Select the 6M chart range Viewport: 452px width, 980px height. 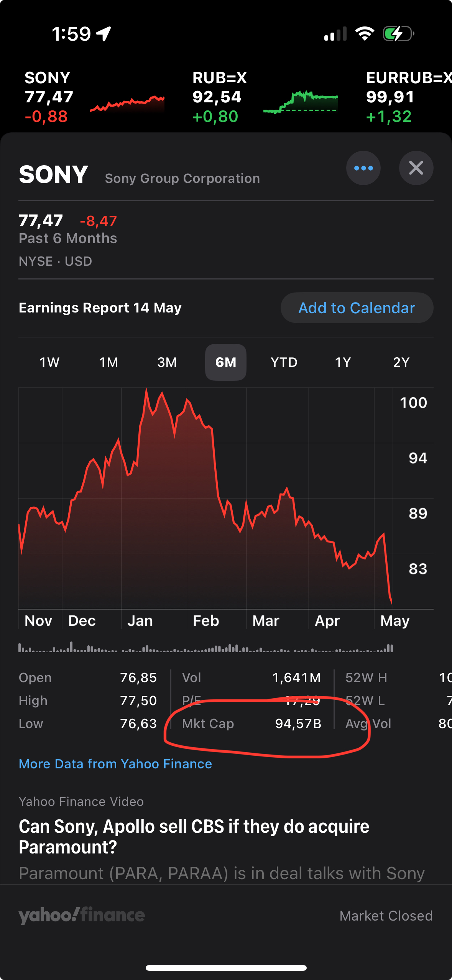click(226, 362)
